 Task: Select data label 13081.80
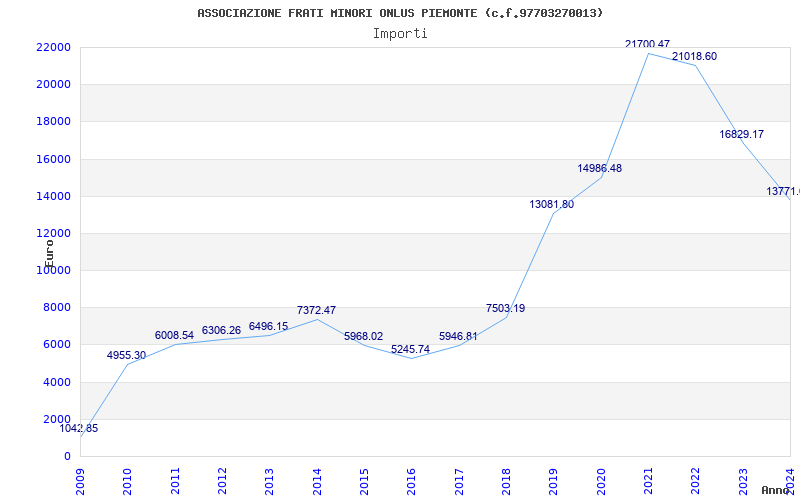(552, 205)
